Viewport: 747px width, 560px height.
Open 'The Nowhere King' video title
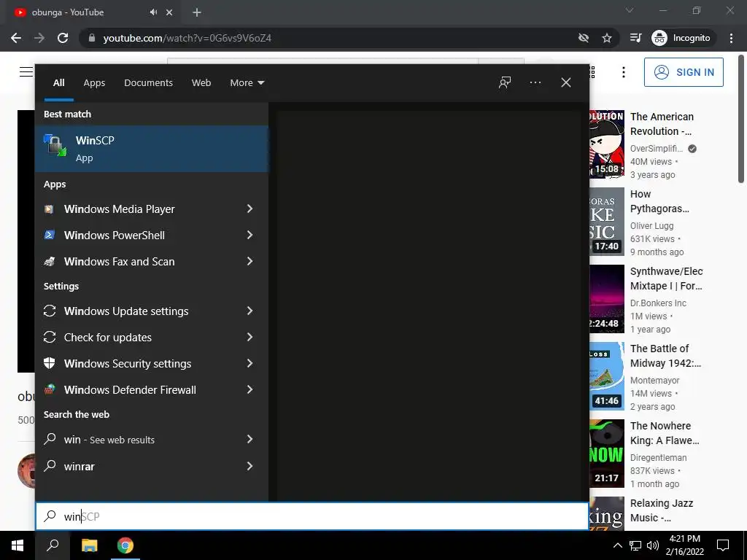point(665,433)
